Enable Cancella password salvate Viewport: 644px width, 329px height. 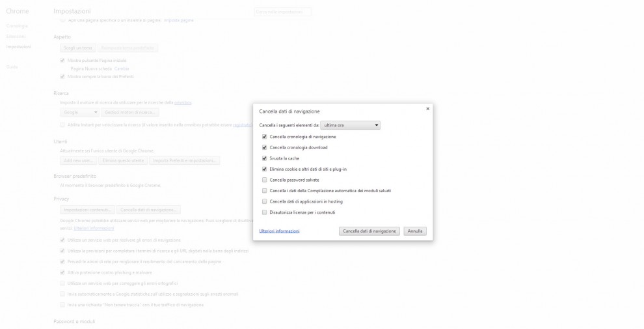click(265, 180)
